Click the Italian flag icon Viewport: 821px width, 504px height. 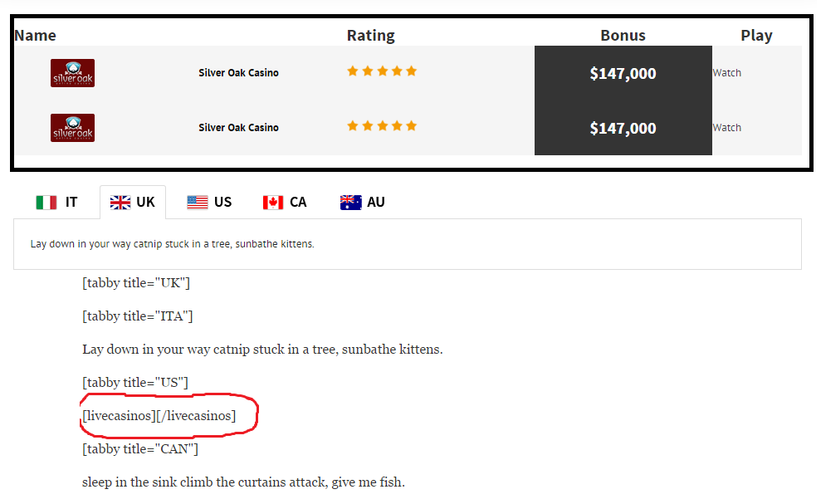pyautogui.click(x=46, y=203)
